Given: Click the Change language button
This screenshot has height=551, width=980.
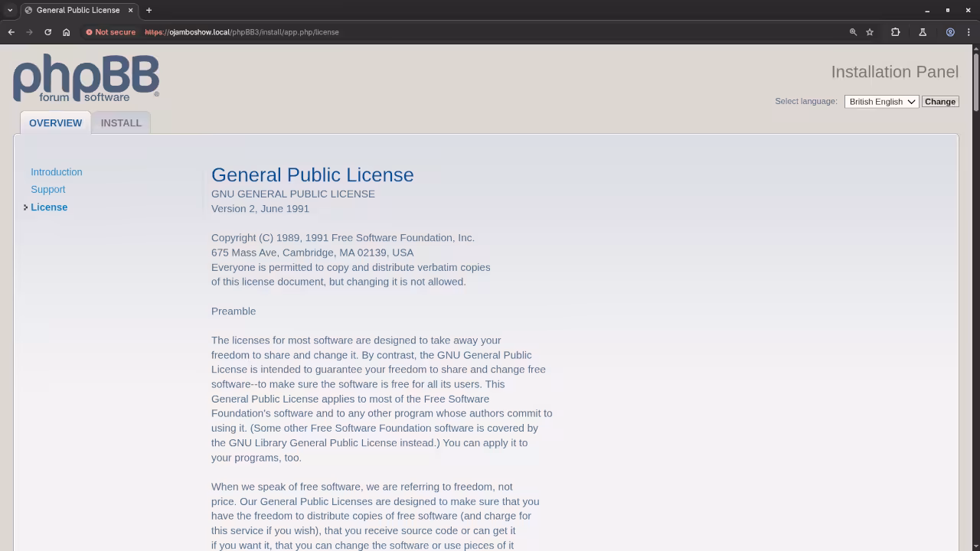Looking at the screenshot, I should (x=940, y=102).
